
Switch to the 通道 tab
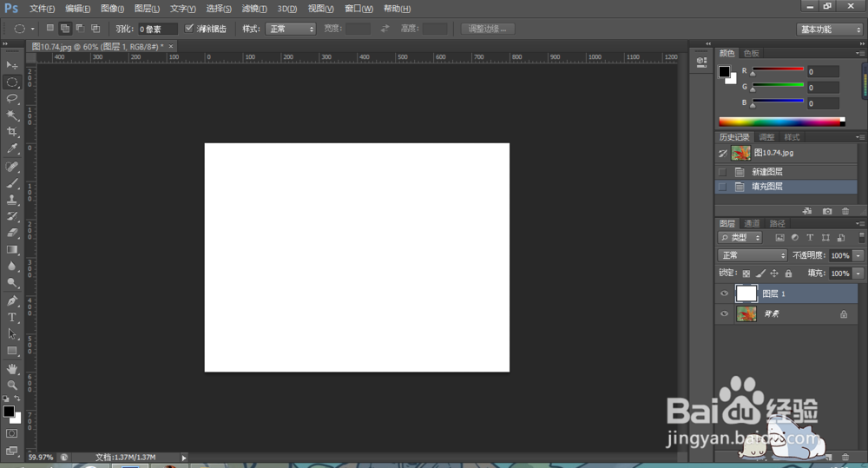752,223
